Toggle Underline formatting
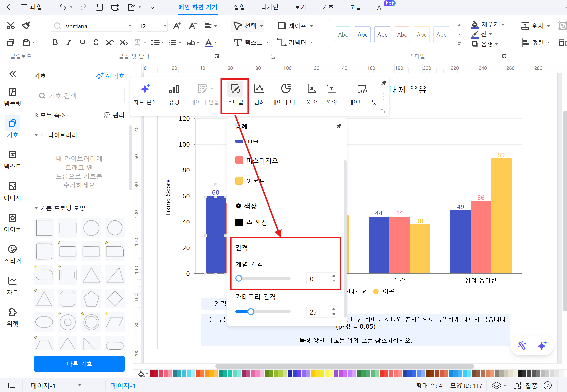 tap(83, 42)
